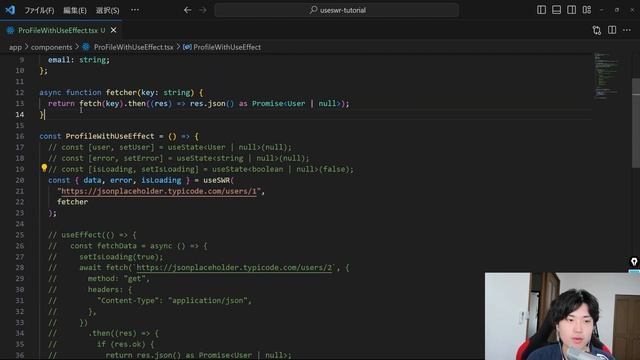
Task: Click the useSWR call on line 20
Action: click(x=217, y=180)
